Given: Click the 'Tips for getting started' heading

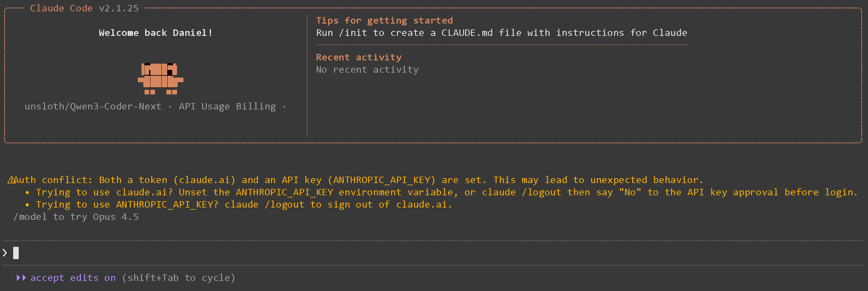Looking at the screenshot, I should (384, 21).
